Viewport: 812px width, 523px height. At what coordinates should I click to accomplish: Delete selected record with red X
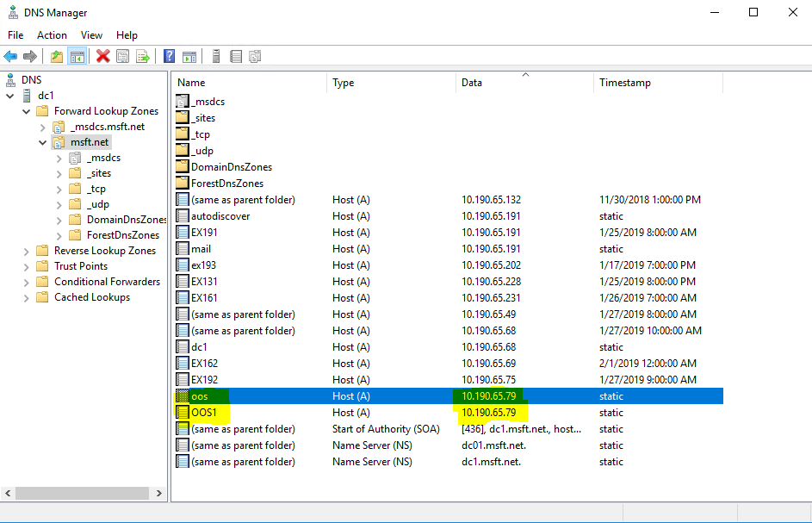[x=103, y=56]
